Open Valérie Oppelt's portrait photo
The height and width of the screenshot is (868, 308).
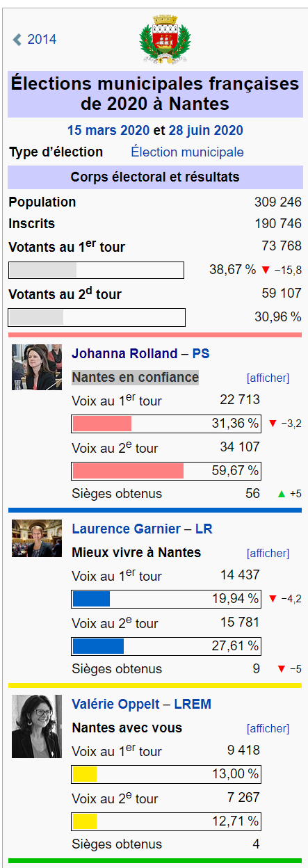[x=37, y=726]
